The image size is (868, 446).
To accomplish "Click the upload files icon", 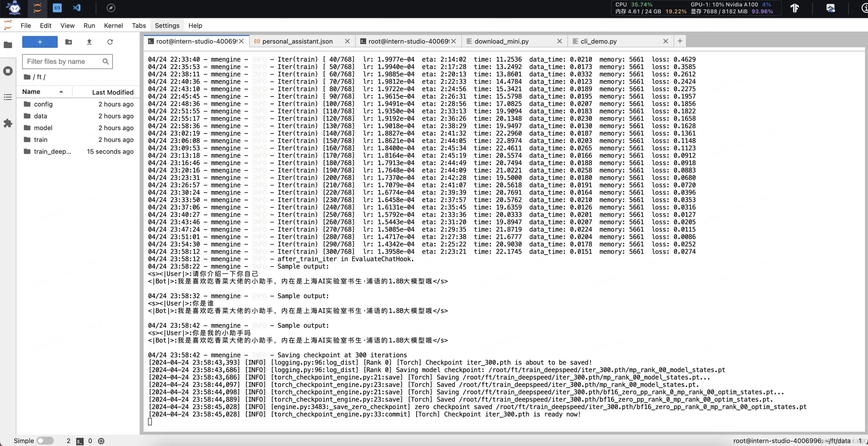I will pyautogui.click(x=89, y=42).
